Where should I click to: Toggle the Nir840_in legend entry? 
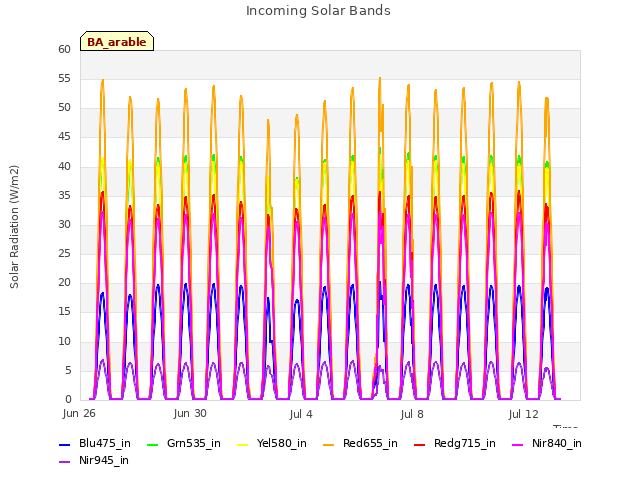pyautogui.click(x=547, y=443)
